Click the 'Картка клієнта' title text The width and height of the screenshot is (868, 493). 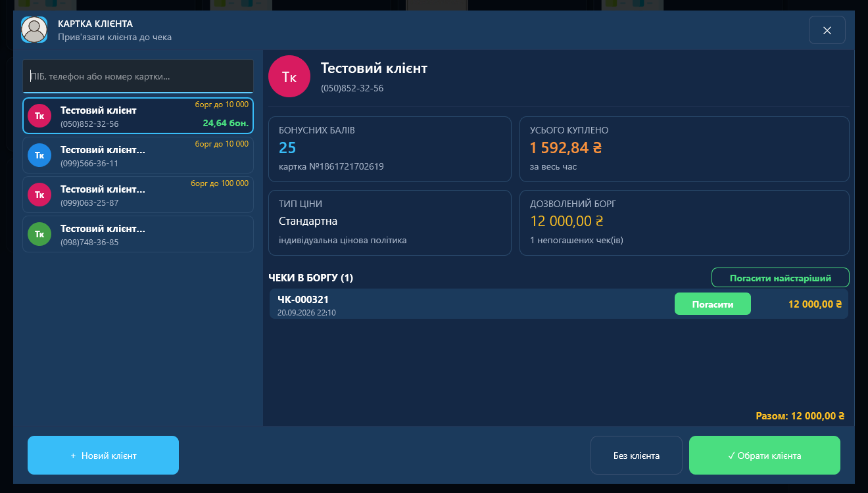(95, 24)
